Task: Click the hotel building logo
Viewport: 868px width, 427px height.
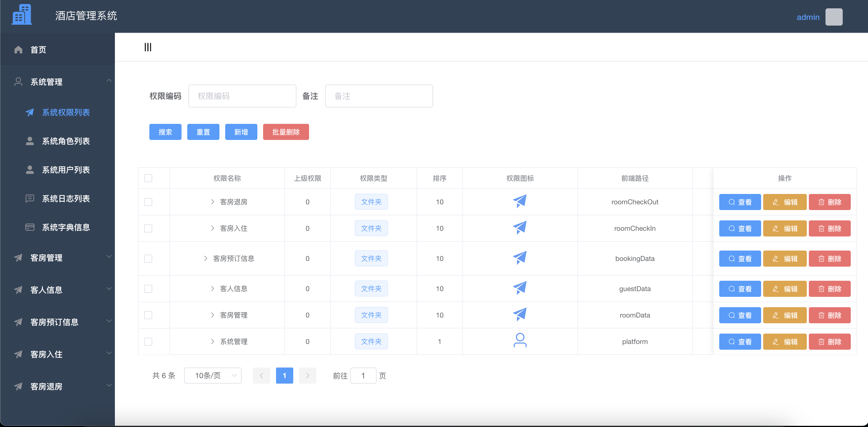Action: (x=21, y=14)
